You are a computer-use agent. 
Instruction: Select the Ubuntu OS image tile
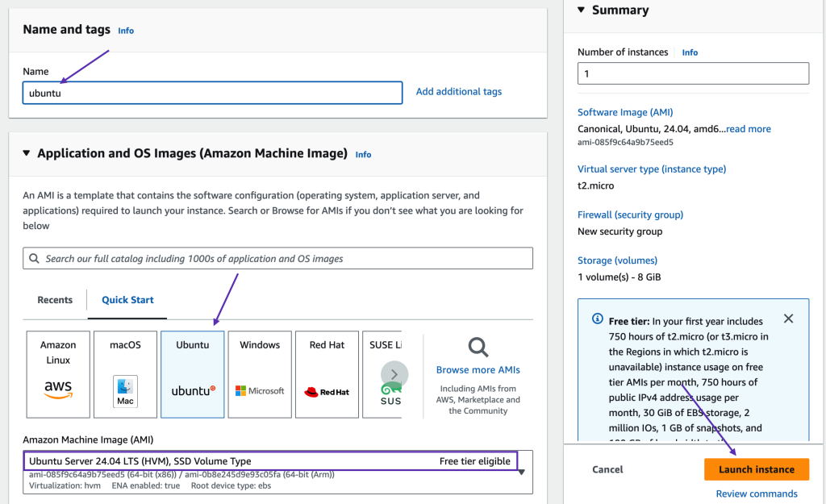point(193,373)
